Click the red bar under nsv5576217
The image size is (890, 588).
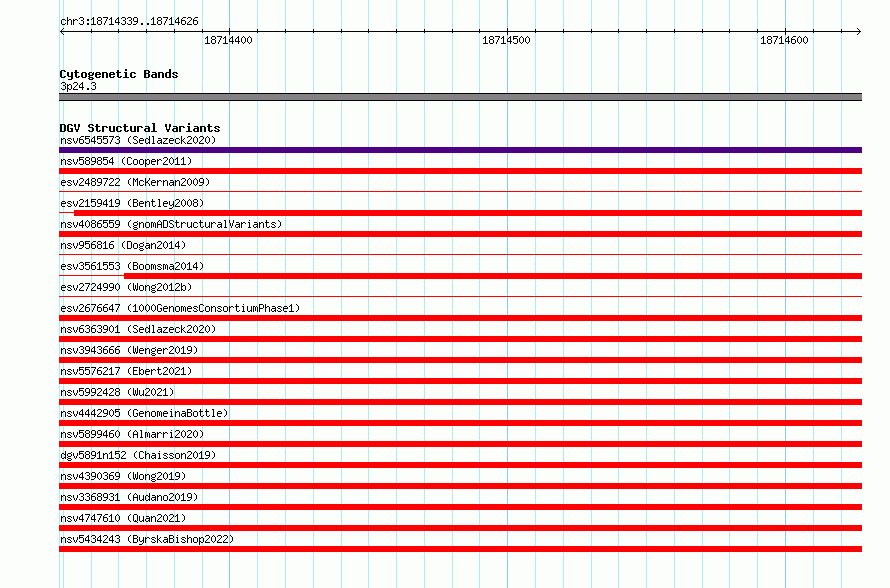[460, 381]
